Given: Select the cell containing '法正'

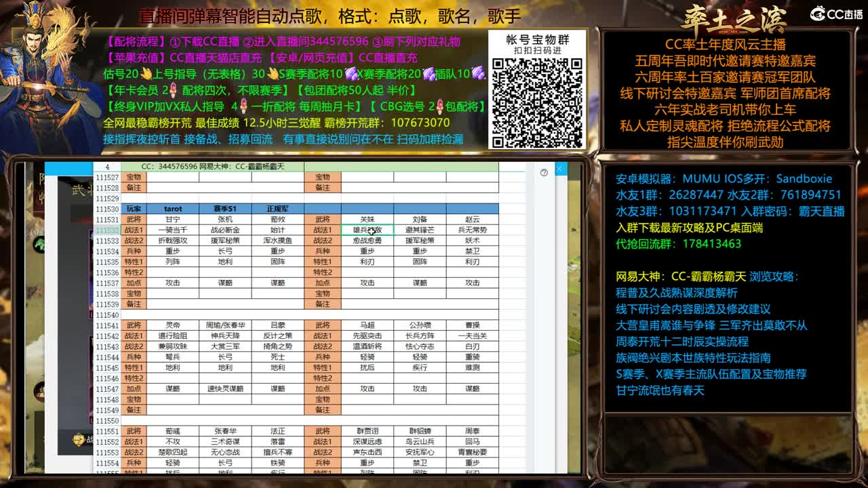Looking at the screenshot, I should click(x=277, y=431).
